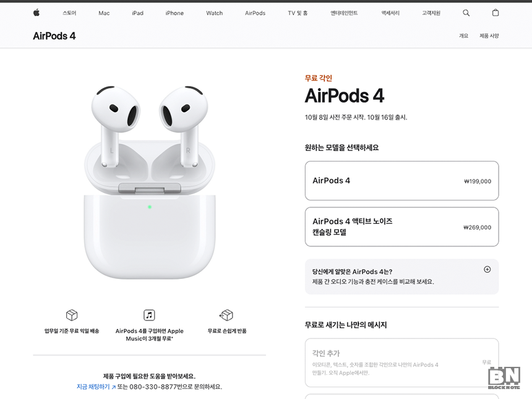Click the free delivery box icon
Screen dimensions: 532x399
pyautogui.click(x=72, y=315)
